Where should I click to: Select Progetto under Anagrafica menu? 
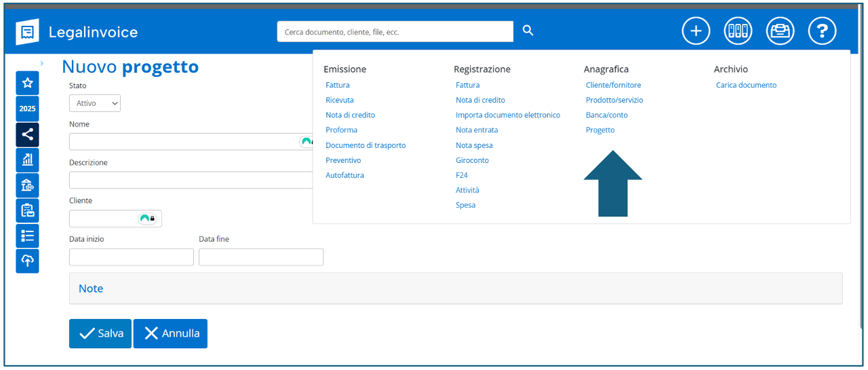[600, 130]
